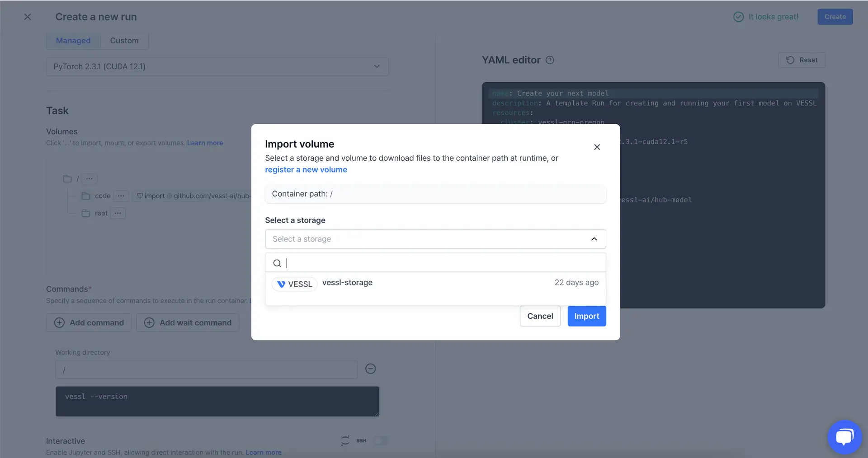Click the YAML description line
This screenshot has height=458, width=868.
tap(654, 103)
